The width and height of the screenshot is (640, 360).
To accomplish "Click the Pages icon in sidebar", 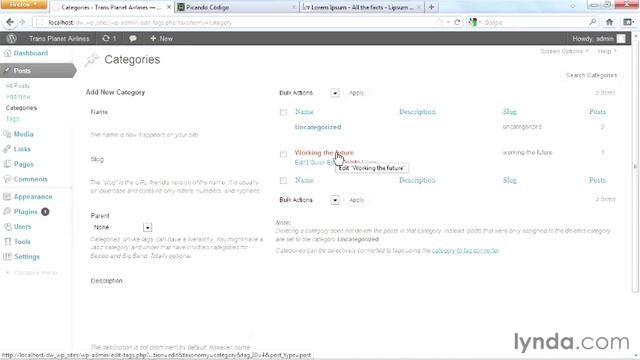I will pos(7,164).
